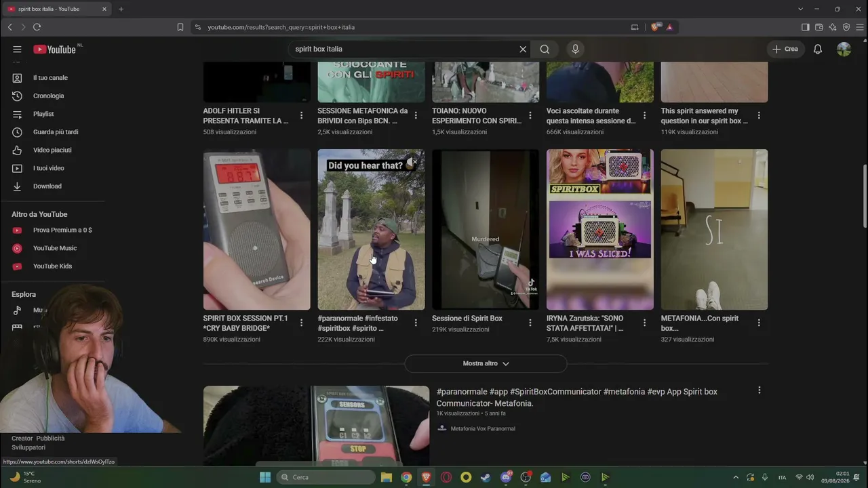Toggle mute on the 'Did you hear that?' preview

click(412, 163)
